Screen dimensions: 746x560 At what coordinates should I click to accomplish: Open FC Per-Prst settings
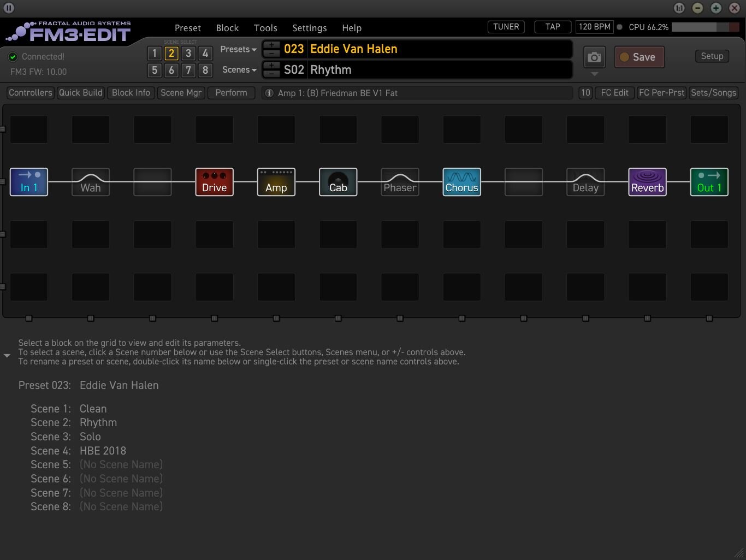pos(661,93)
